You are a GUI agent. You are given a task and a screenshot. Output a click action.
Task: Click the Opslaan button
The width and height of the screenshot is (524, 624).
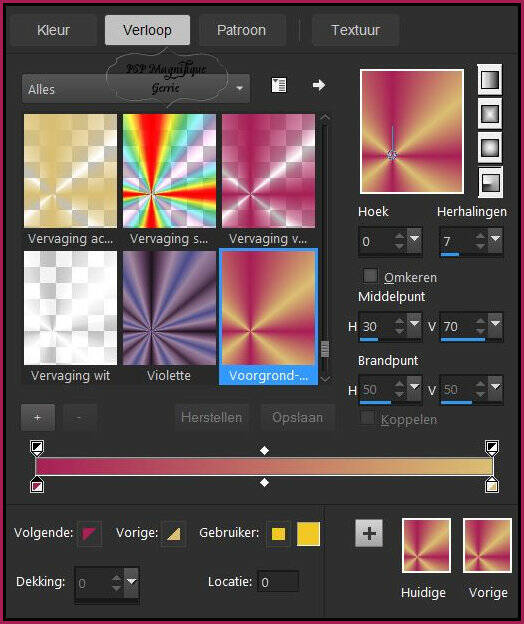pyautogui.click(x=297, y=417)
